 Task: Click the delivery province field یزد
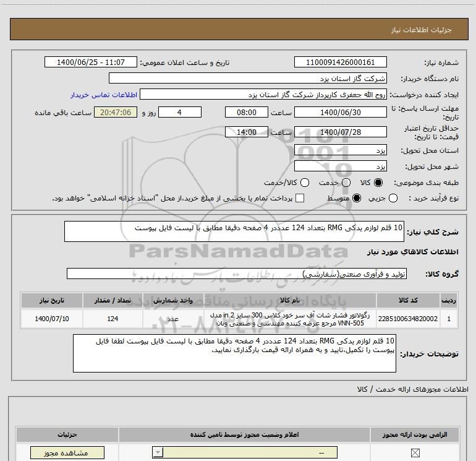340,150
